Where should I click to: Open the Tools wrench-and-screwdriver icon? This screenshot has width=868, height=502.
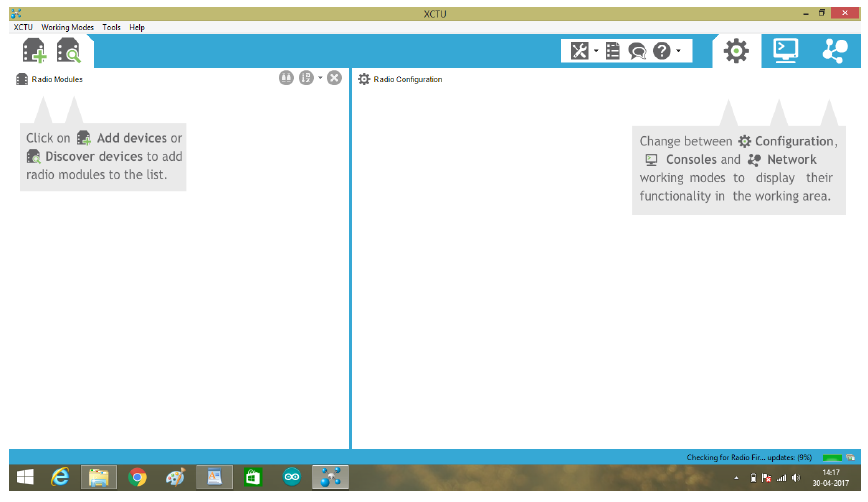[x=579, y=51]
